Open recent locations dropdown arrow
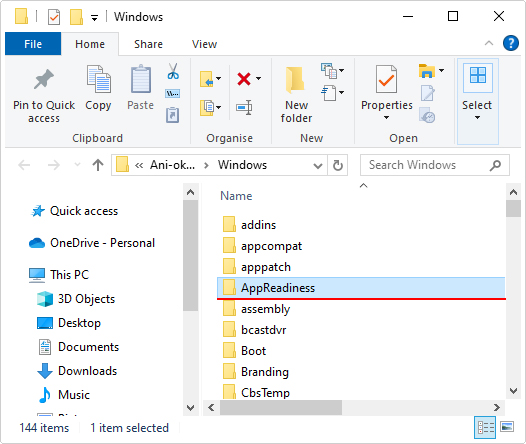This screenshot has width=526, height=444. [x=77, y=164]
